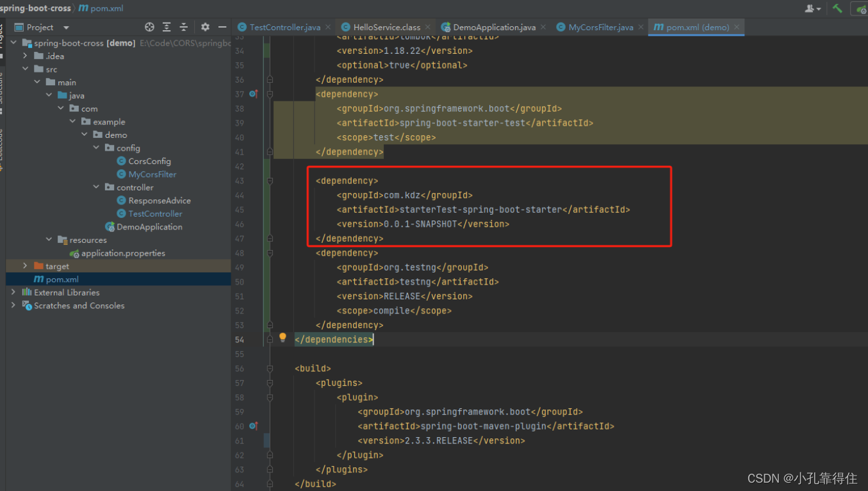
Task: Click the com.kdz groupId text
Action: [402, 195]
